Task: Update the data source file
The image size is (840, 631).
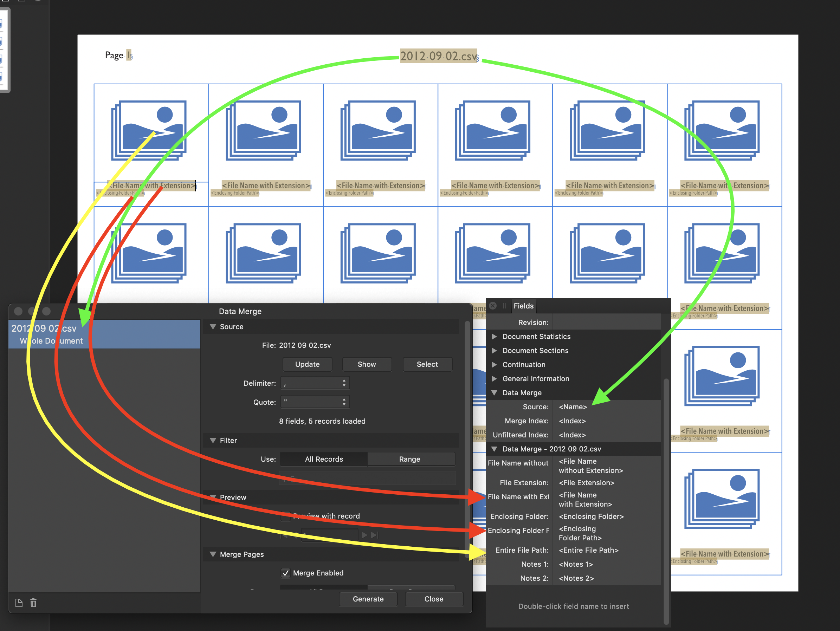Action: click(307, 364)
